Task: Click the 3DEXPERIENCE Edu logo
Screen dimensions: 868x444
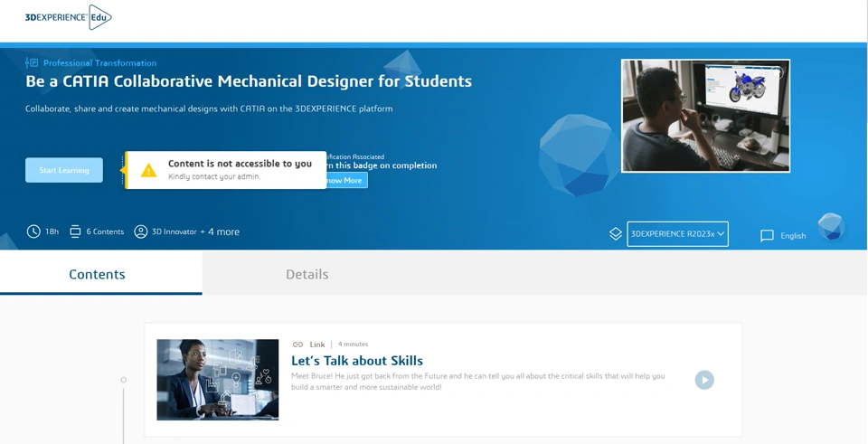Action: pos(68,17)
